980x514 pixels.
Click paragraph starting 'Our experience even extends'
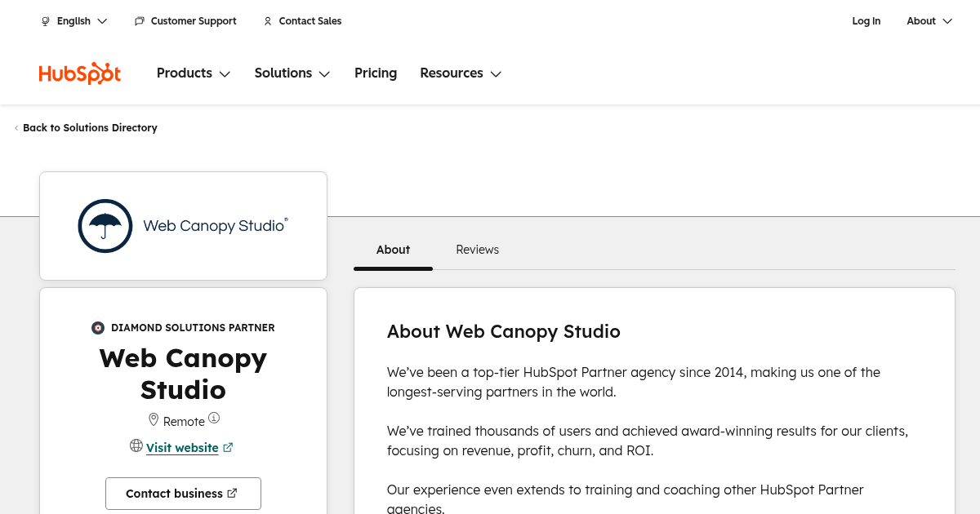tap(626, 499)
